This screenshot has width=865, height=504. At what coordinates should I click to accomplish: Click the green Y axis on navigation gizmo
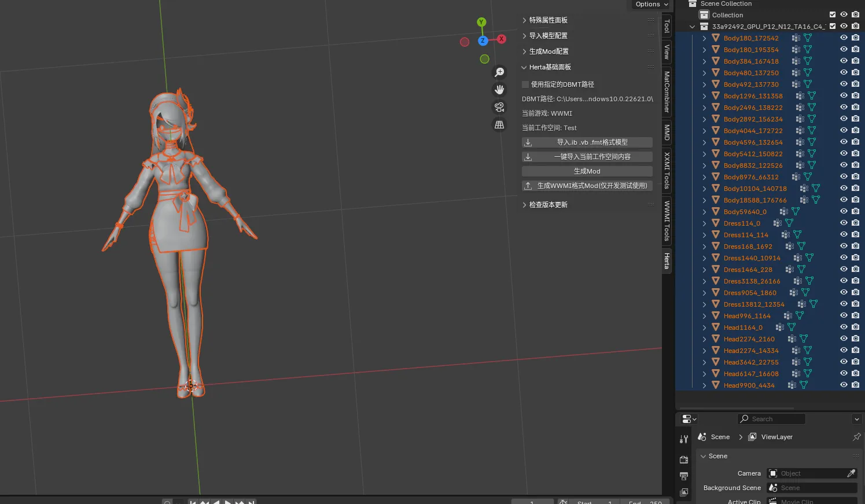[x=481, y=22]
